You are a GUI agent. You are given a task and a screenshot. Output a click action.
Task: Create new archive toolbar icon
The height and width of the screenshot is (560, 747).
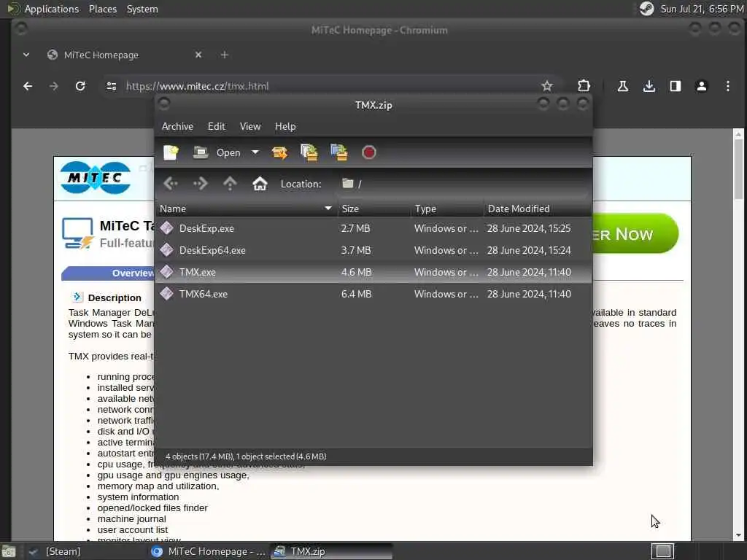point(171,152)
